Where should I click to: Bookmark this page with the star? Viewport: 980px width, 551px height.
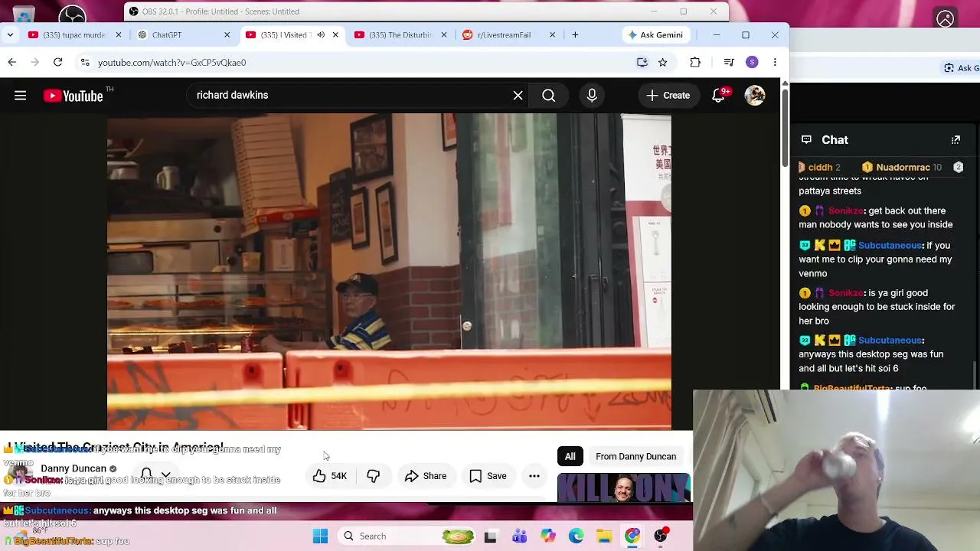(x=663, y=63)
